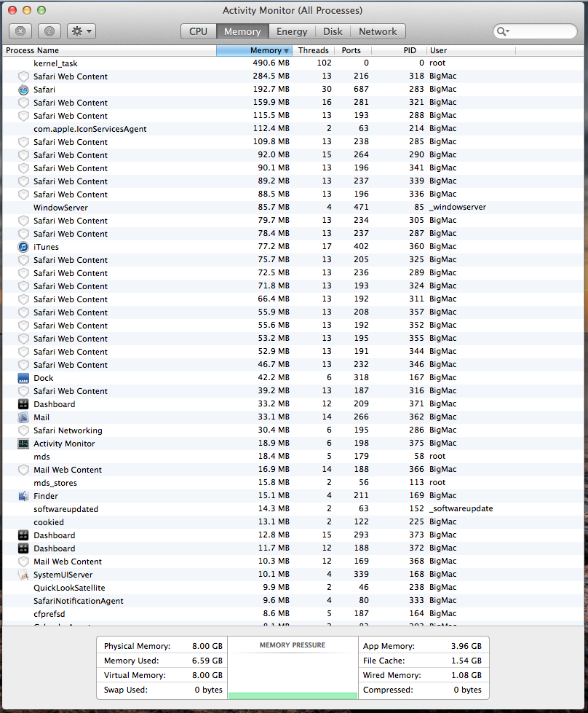Viewport: 588px width, 713px height.
Task: Click the Quit Process toolbar button
Action: point(20,31)
